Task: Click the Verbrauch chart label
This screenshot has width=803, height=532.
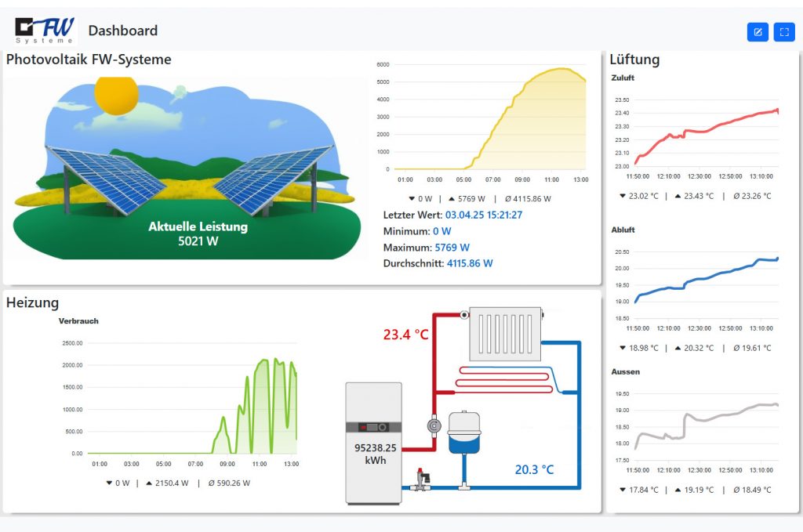Action: [x=78, y=321]
